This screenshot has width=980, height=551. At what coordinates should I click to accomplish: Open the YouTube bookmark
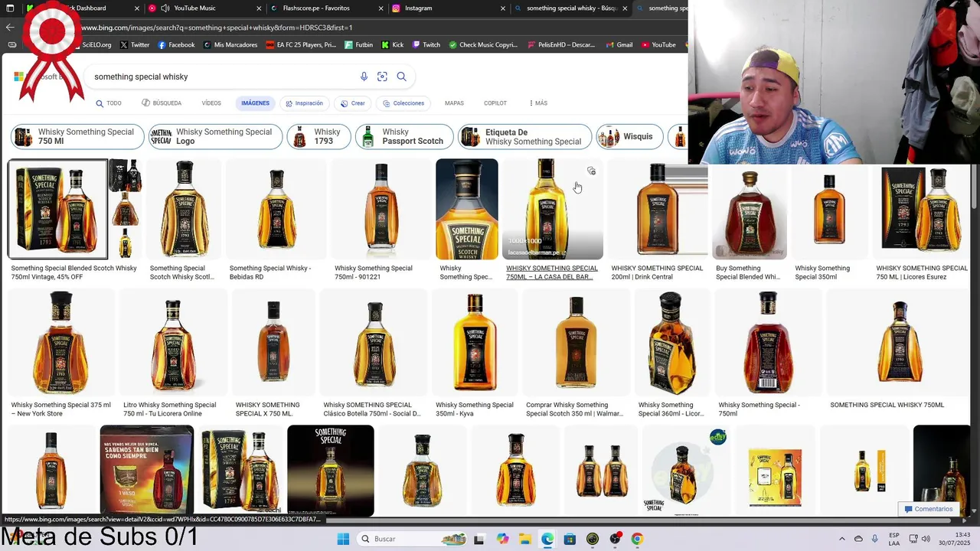[658, 44]
